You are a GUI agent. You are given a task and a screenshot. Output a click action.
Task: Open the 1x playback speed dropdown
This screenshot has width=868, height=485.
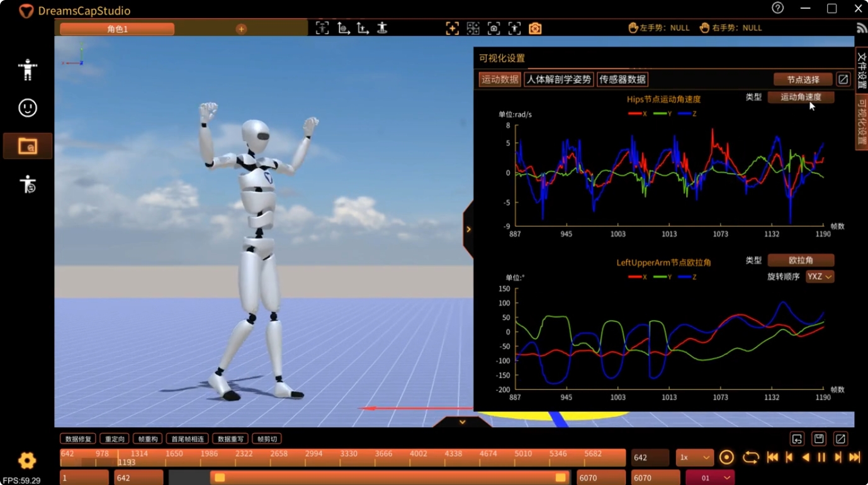coord(694,457)
